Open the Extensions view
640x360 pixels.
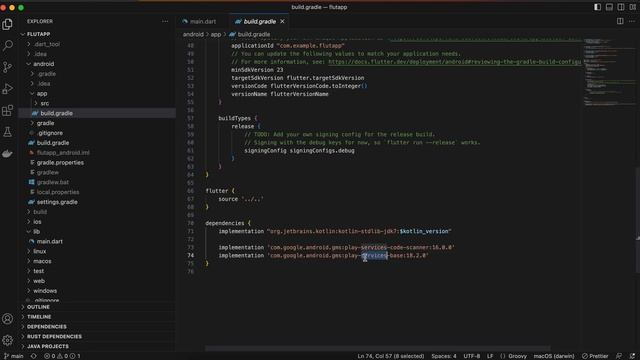[x=7, y=110]
